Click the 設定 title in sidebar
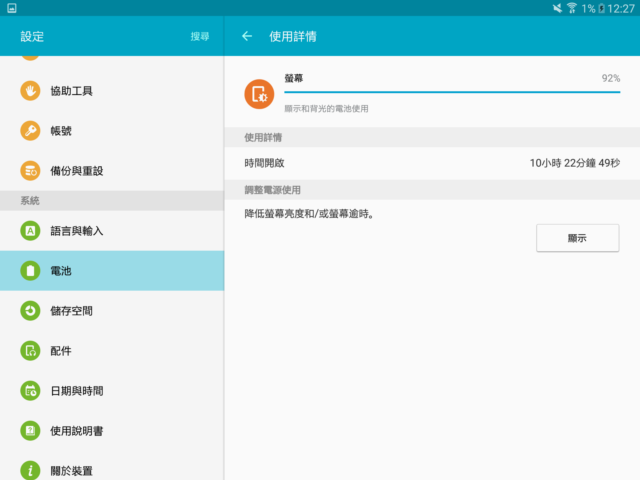Viewport: 640px width, 480px height. [32, 36]
